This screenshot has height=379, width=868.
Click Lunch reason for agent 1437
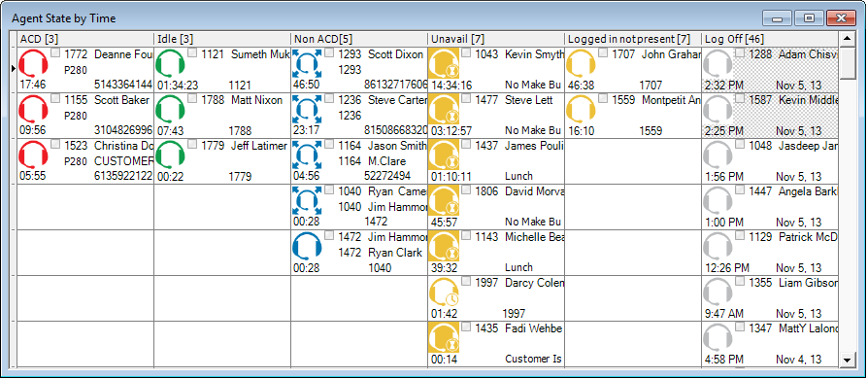(519, 176)
